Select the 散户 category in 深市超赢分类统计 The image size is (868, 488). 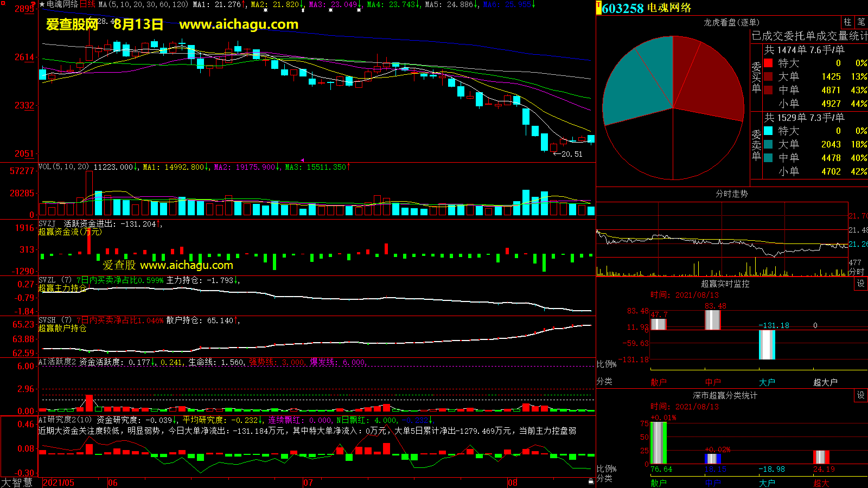coord(658,483)
